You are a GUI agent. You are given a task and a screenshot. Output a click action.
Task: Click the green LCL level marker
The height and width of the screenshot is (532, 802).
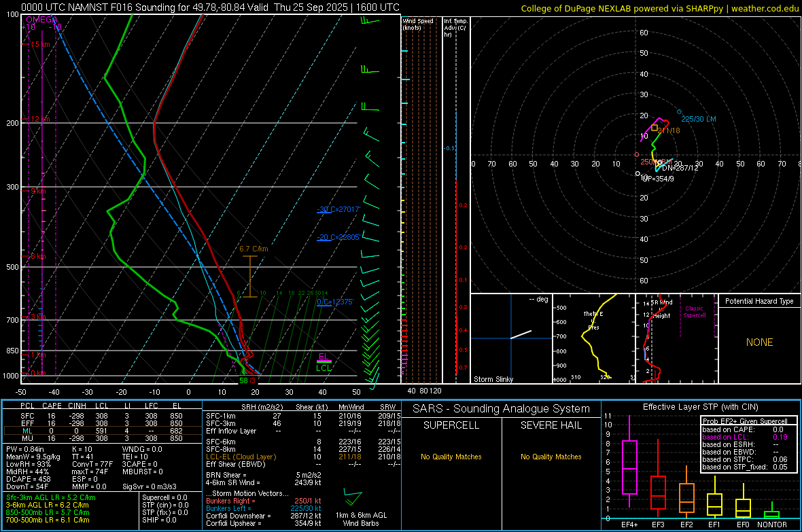point(324,368)
